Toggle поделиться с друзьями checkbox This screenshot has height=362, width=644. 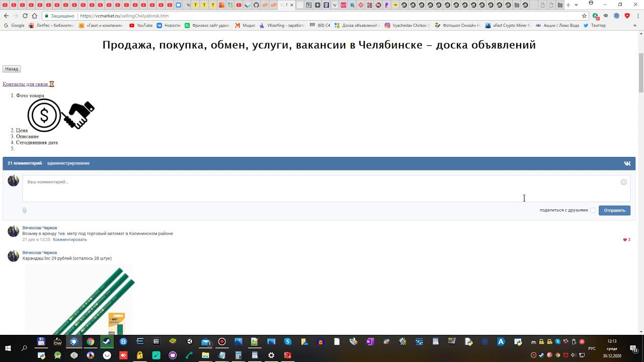tap(593, 210)
